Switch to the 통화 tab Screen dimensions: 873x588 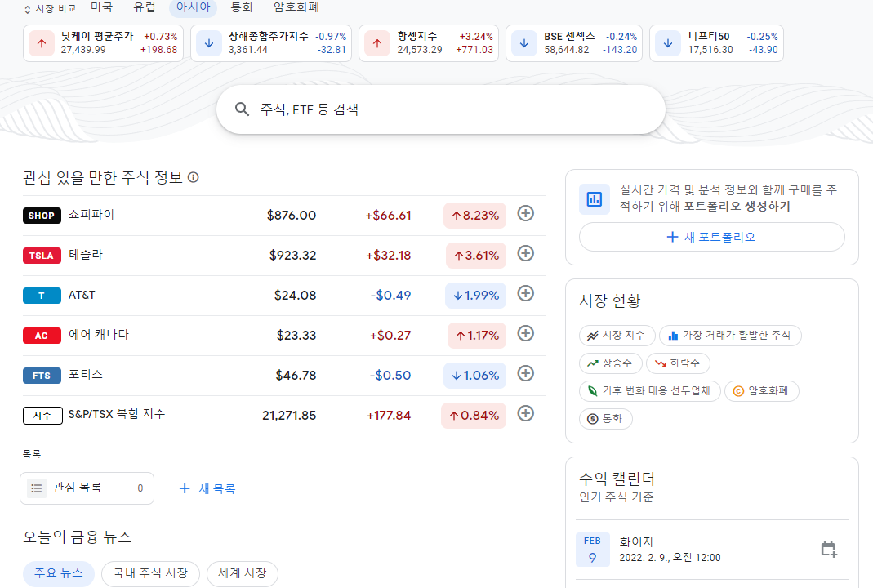coord(243,7)
